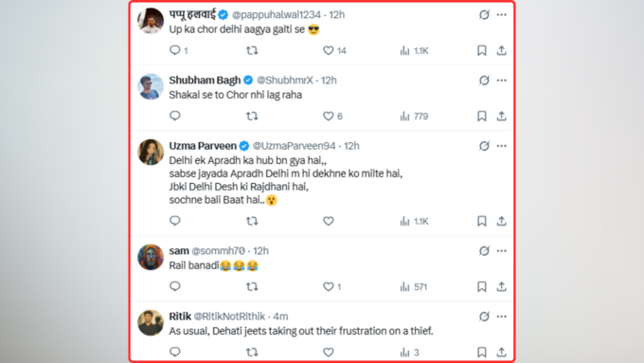
Task: Open the @UzmaParveen94 profile handle
Action: [295, 146]
